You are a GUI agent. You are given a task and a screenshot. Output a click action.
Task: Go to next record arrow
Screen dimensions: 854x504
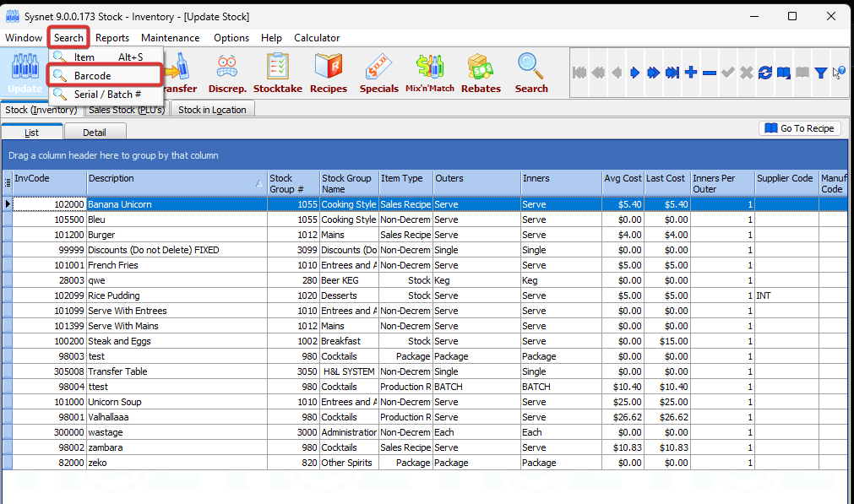point(635,73)
